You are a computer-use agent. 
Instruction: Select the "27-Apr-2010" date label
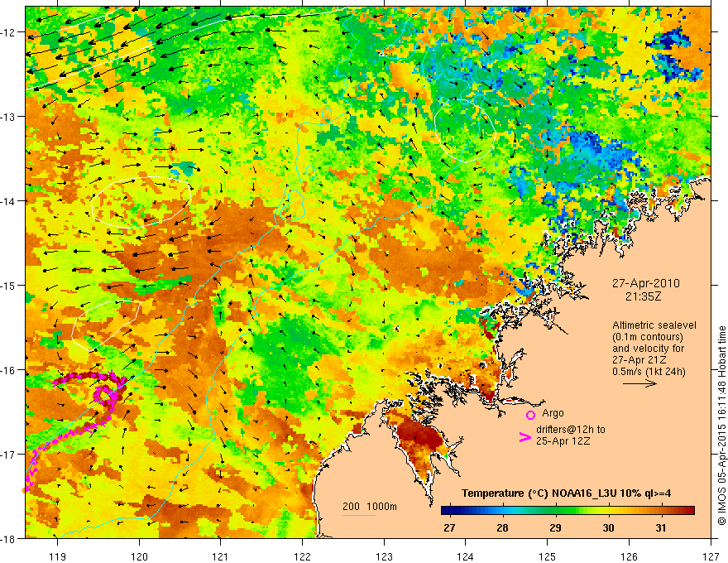[645, 283]
